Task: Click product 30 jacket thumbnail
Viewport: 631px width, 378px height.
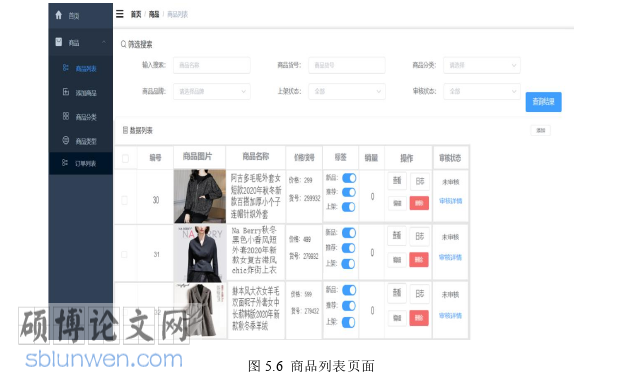Action: (200, 196)
